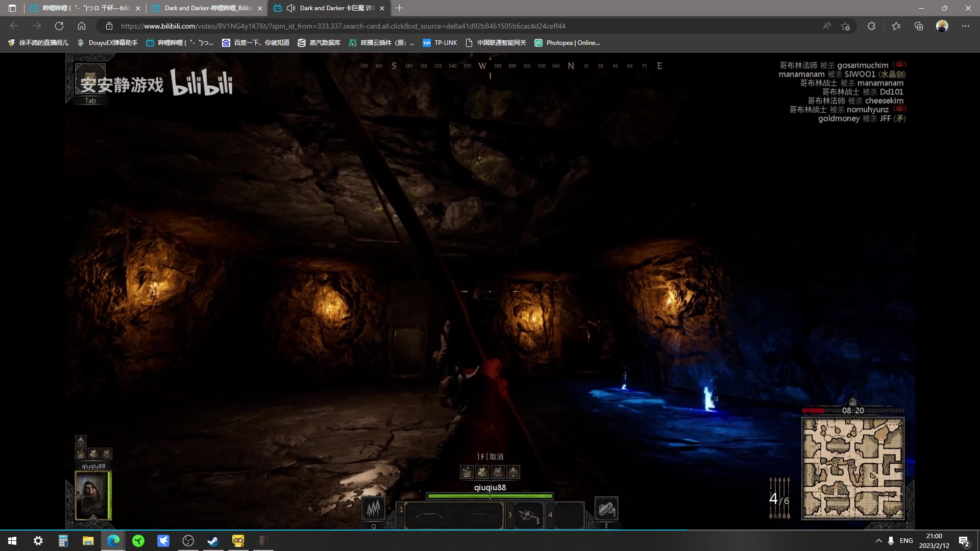Viewport: 980px width, 551px height.
Task: Open the browser profile avatar menu
Action: coord(942,26)
